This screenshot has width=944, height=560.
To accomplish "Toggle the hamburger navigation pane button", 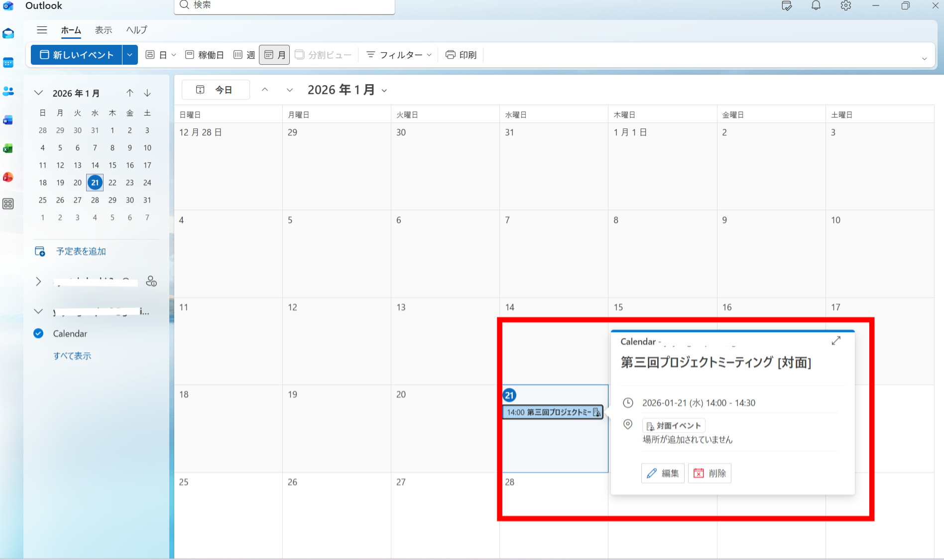I will point(42,30).
